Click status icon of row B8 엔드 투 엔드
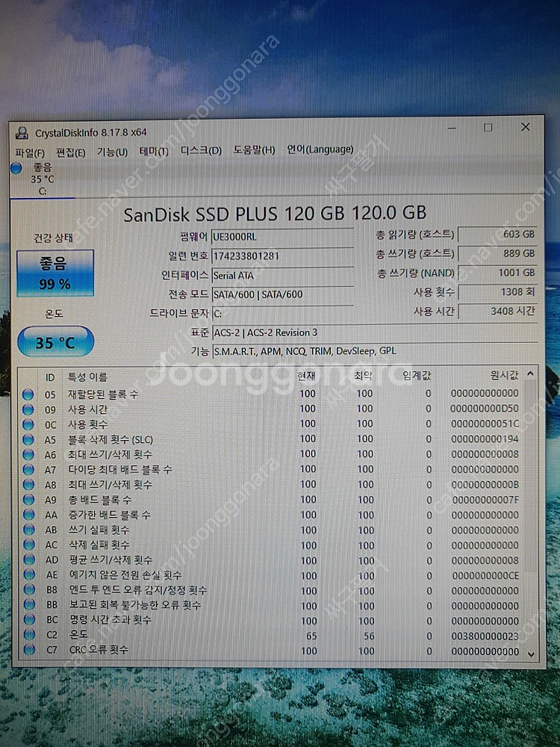This screenshot has width=560, height=747. [30, 589]
